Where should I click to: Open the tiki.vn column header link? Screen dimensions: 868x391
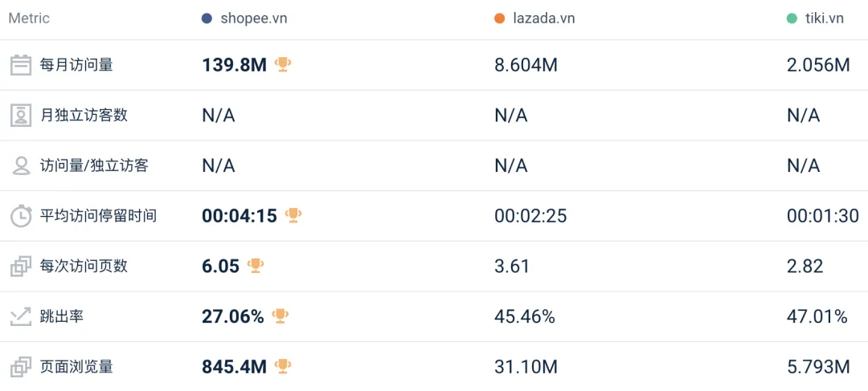point(824,18)
